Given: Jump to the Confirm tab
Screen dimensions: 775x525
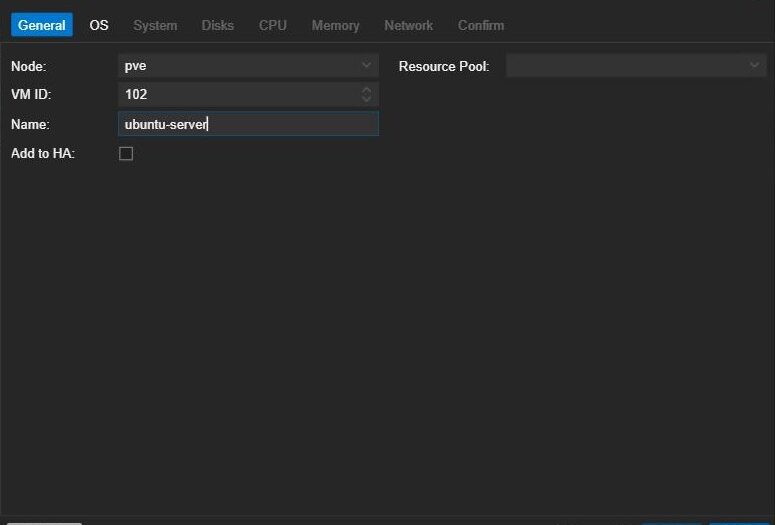Looking at the screenshot, I should pyautogui.click(x=481, y=25).
